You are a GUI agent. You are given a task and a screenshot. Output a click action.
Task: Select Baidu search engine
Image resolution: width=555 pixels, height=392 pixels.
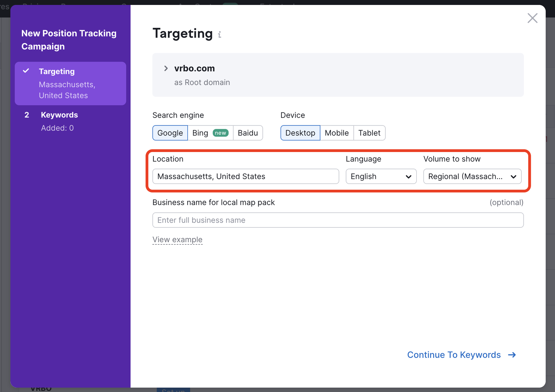pyautogui.click(x=248, y=133)
